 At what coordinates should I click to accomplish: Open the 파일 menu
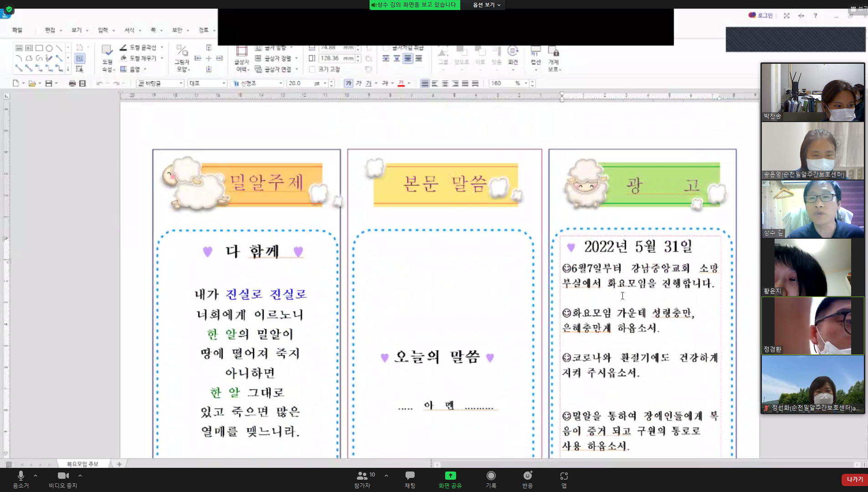point(17,30)
